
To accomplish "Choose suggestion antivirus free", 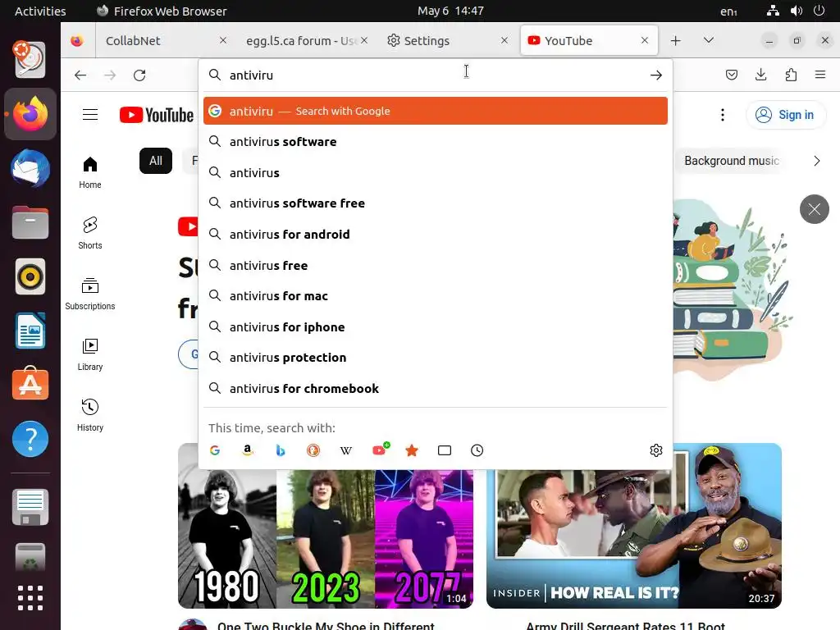I will click(435, 265).
